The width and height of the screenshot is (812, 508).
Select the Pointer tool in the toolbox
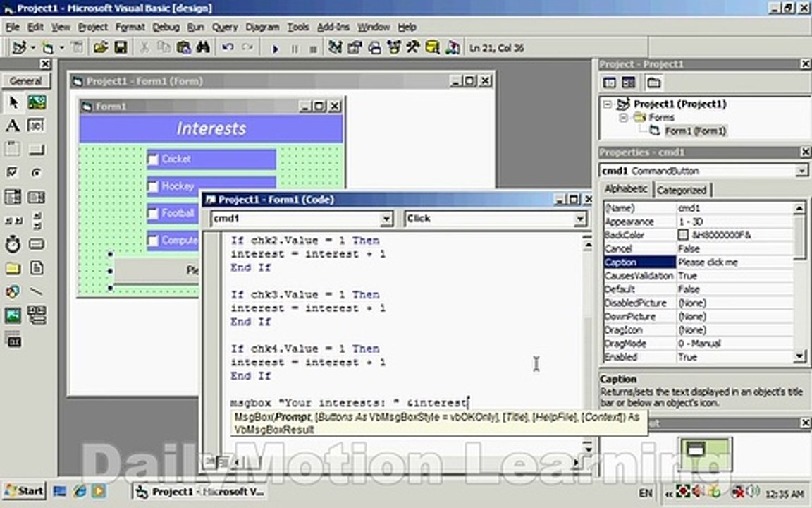tap(13, 102)
